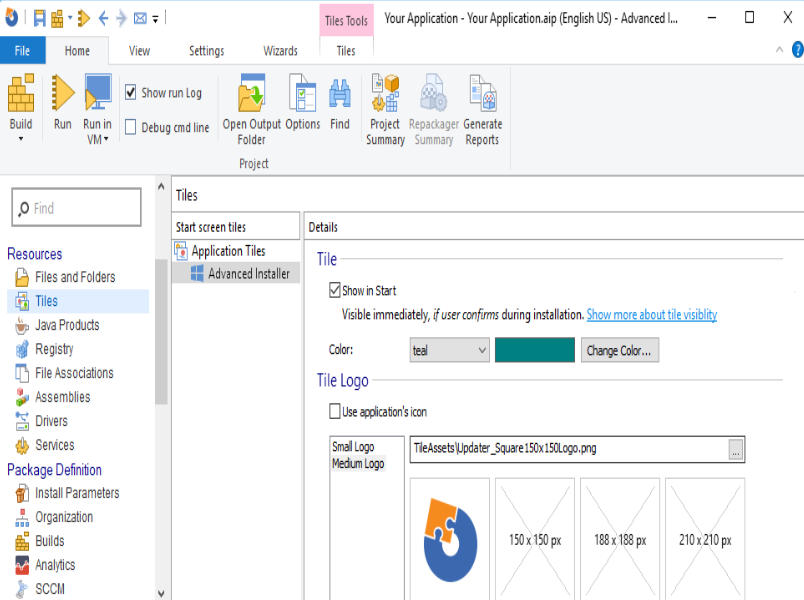The width and height of the screenshot is (804, 600).
Task: Open the Project Summary icon
Action: coord(385,94)
